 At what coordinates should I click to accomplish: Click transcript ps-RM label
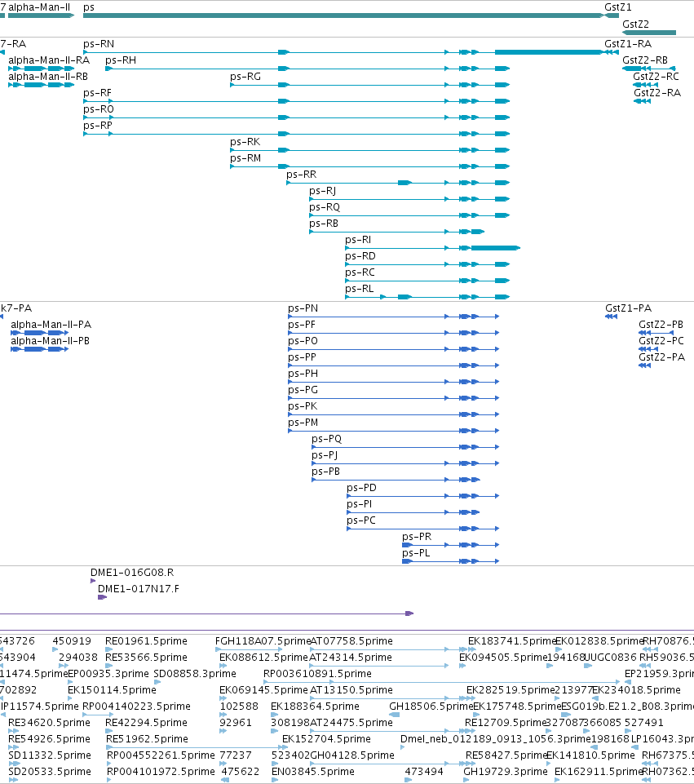click(x=245, y=158)
